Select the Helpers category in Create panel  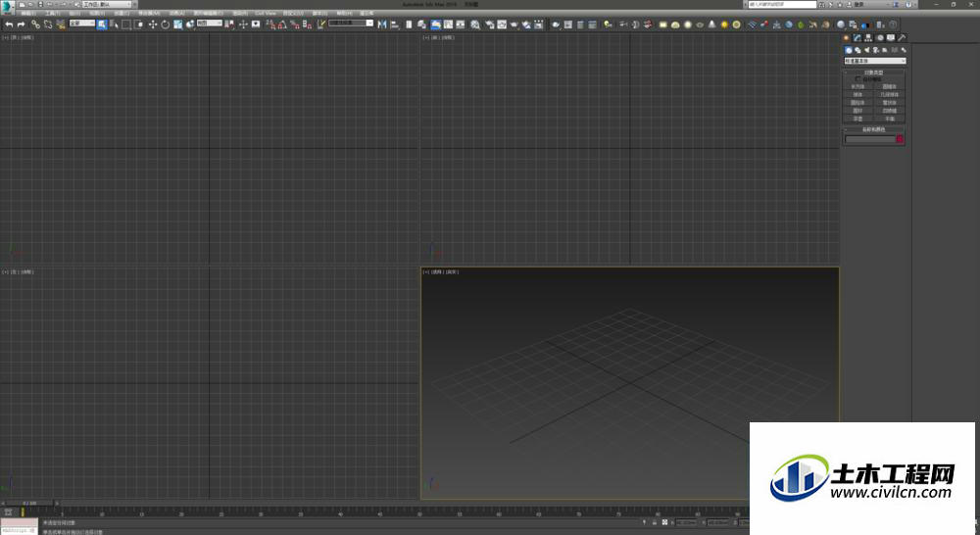884,50
